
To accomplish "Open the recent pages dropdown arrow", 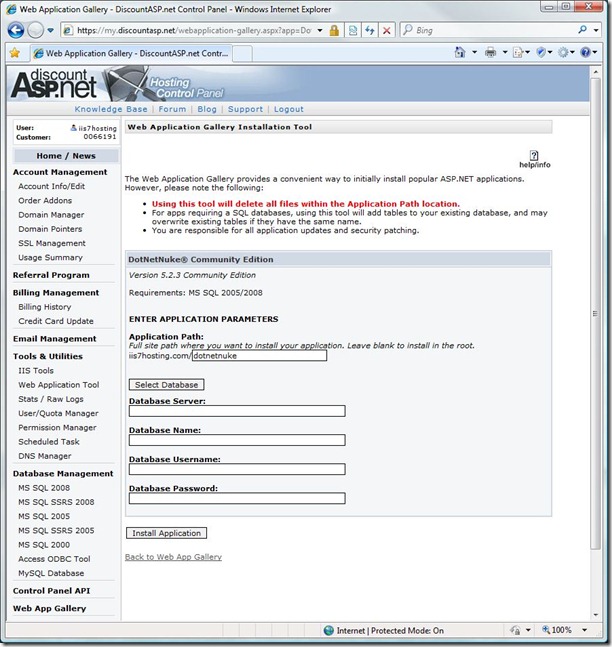I will click(50, 31).
